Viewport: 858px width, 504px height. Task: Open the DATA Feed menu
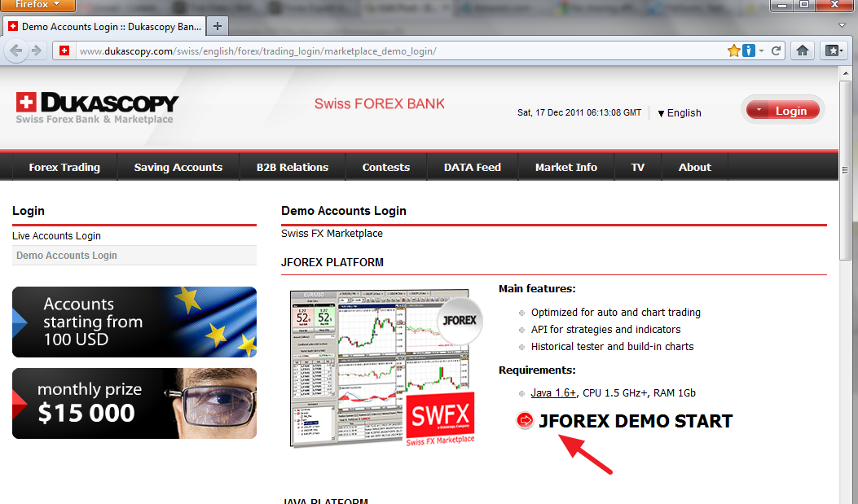(x=473, y=167)
